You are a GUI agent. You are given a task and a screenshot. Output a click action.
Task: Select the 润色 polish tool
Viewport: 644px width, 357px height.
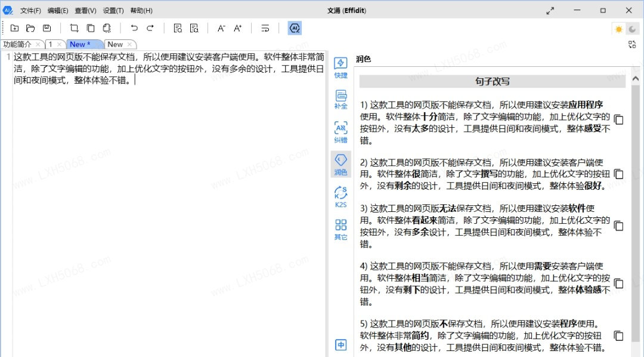tap(340, 165)
